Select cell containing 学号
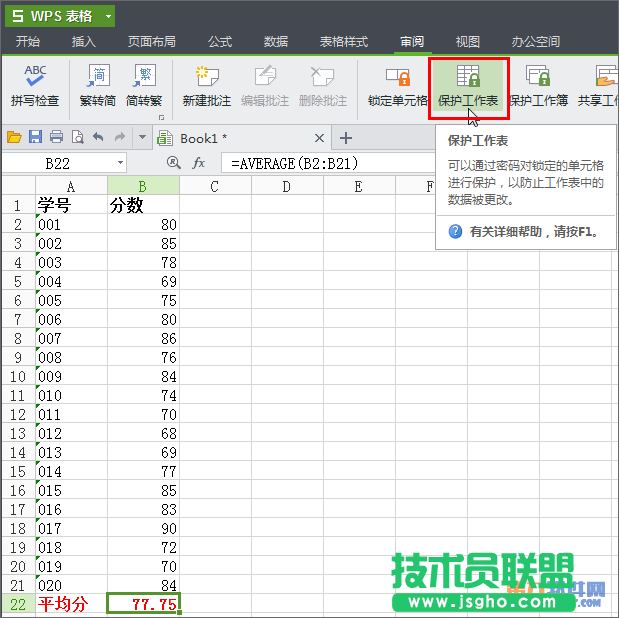 click(x=71, y=205)
